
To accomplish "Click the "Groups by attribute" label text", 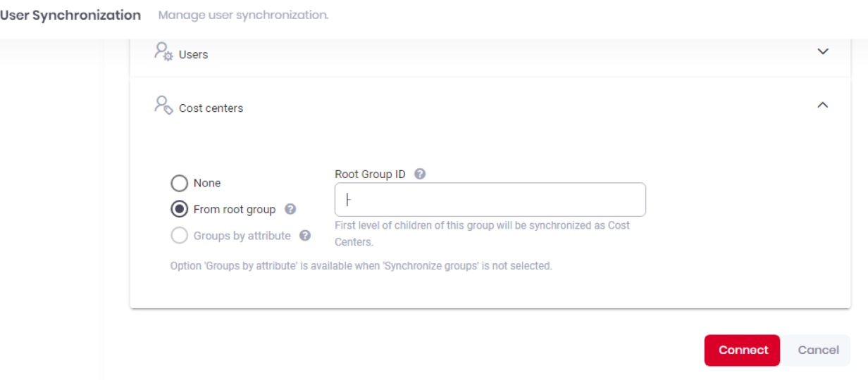I will [x=242, y=236].
